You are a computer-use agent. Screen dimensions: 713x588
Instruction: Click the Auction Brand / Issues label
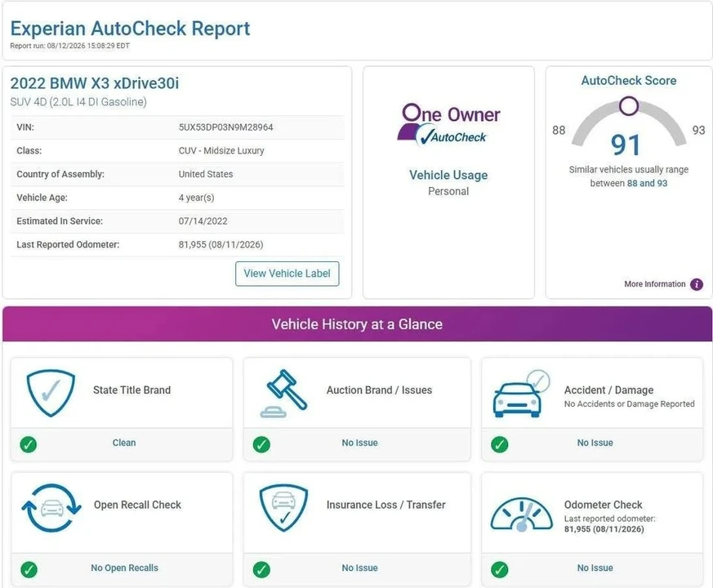tap(379, 390)
